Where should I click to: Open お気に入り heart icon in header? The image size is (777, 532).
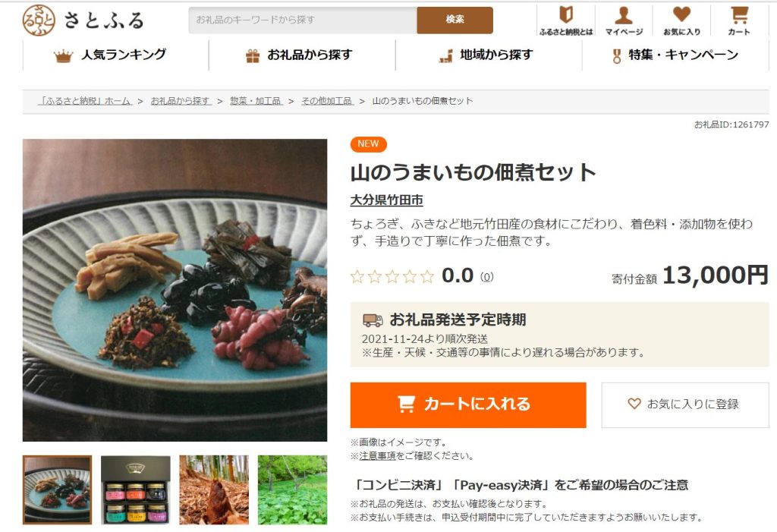[x=682, y=20]
